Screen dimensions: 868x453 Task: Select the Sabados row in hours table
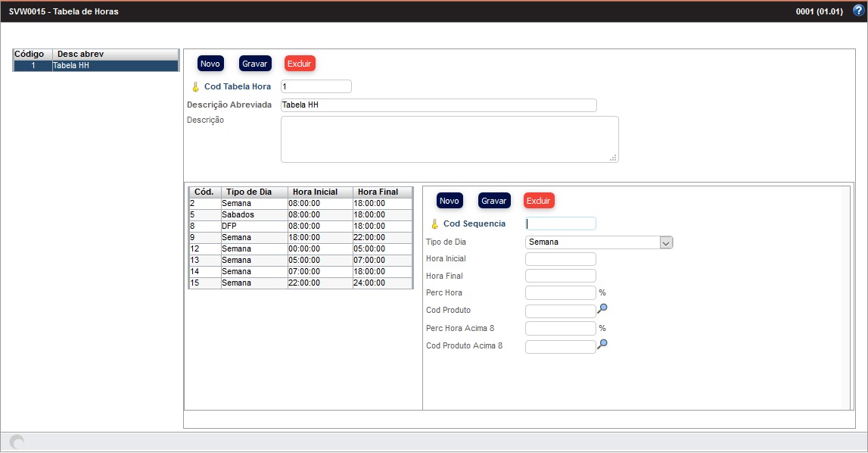pyautogui.click(x=300, y=214)
